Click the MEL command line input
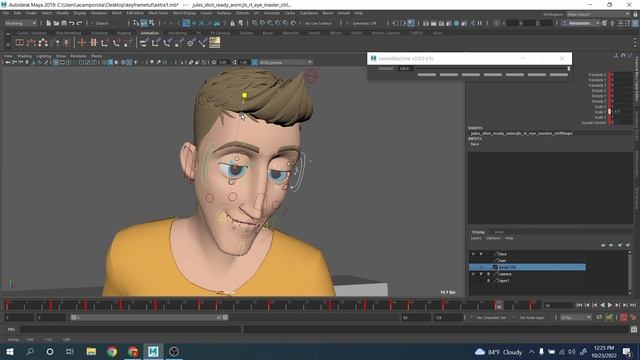The height and width of the screenshot is (360, 640). click(131, 329)
